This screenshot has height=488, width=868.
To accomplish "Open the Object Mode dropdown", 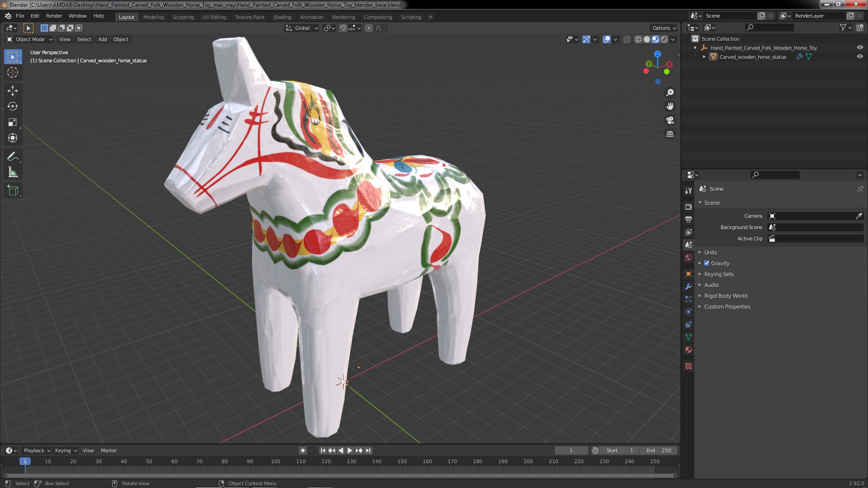I will pos(29,39).
